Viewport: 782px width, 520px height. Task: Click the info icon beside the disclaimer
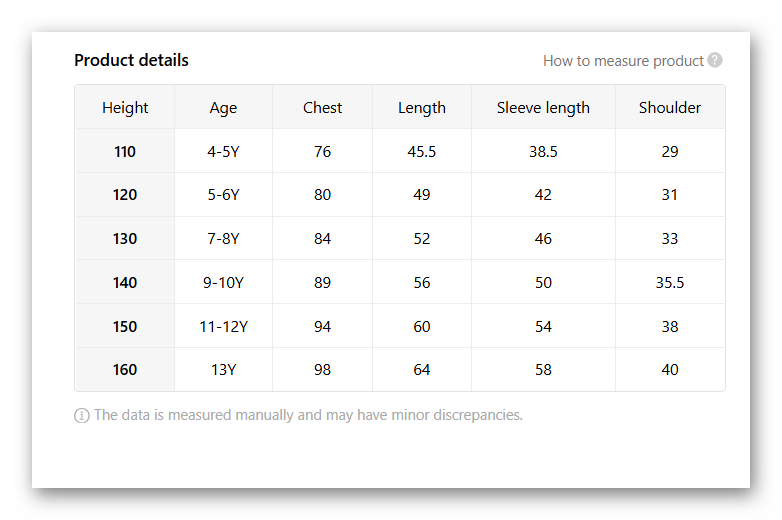(x=82, y=415)
